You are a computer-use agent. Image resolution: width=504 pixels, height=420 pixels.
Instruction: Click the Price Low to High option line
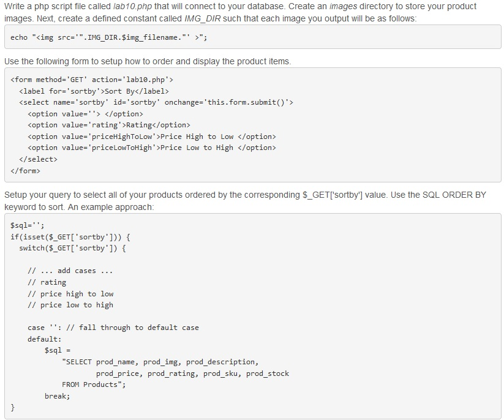click(152, 148)
